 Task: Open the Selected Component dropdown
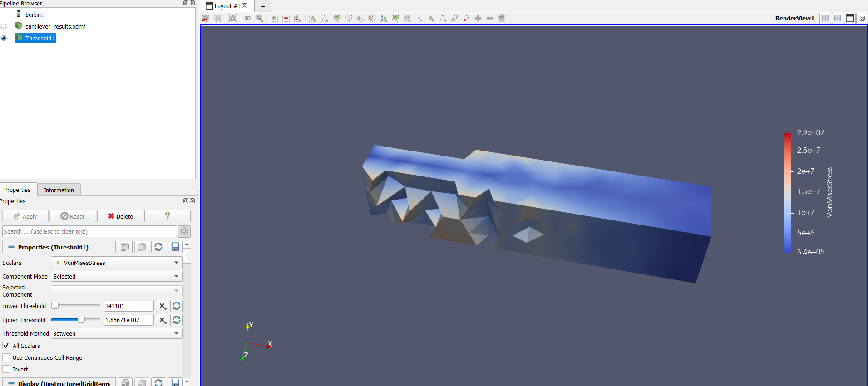(117, 291)
